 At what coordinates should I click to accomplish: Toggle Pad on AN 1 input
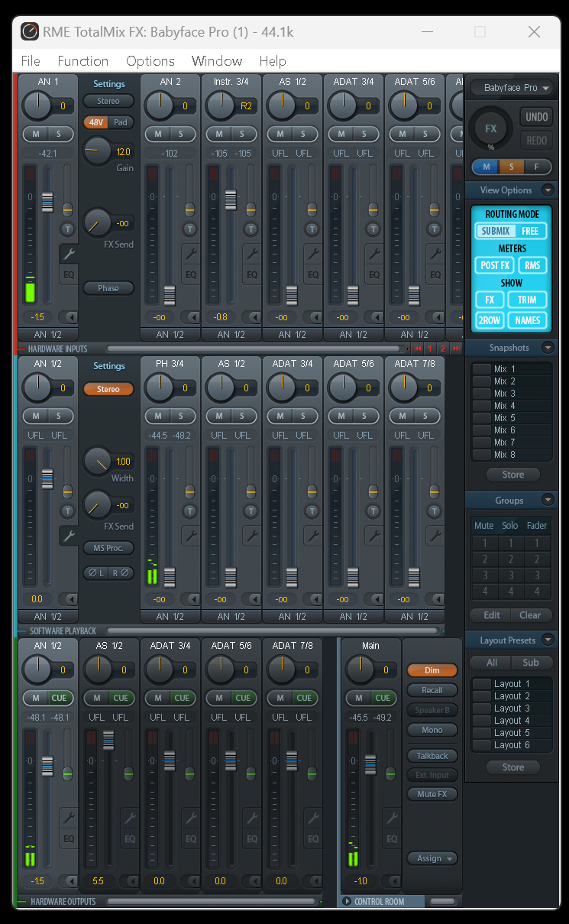121,122
